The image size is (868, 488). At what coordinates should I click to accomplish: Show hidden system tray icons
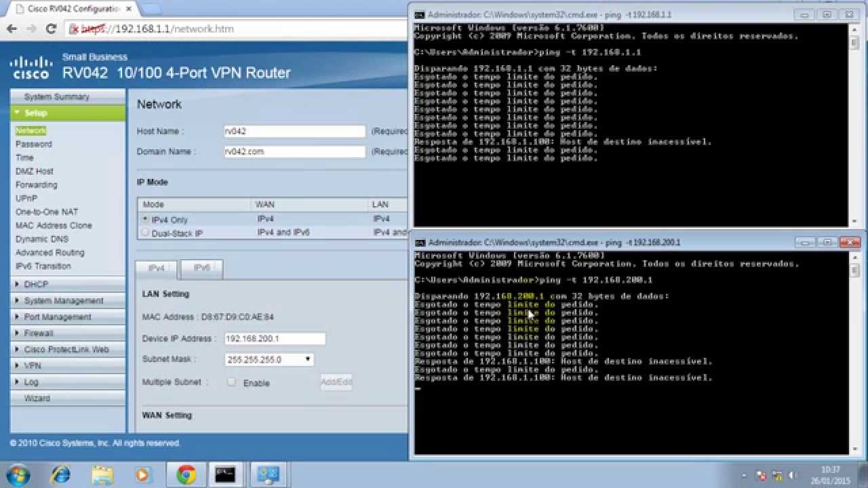[745, 476]
